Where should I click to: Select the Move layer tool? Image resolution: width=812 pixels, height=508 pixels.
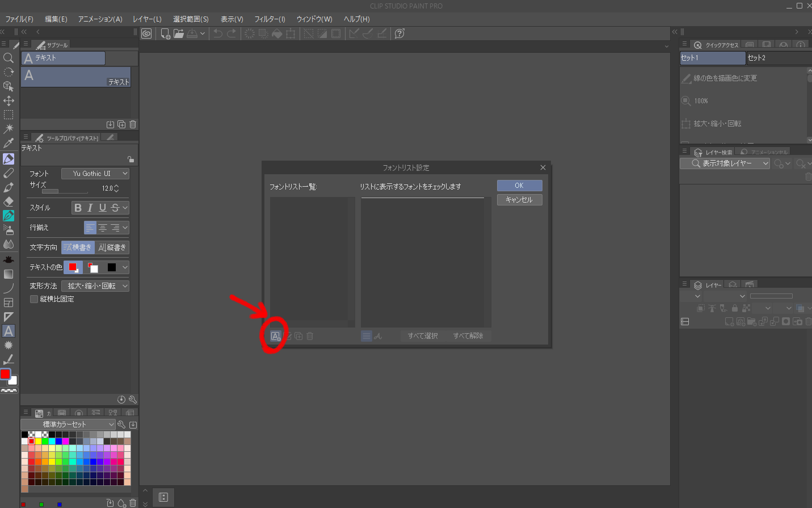[9, 101]
